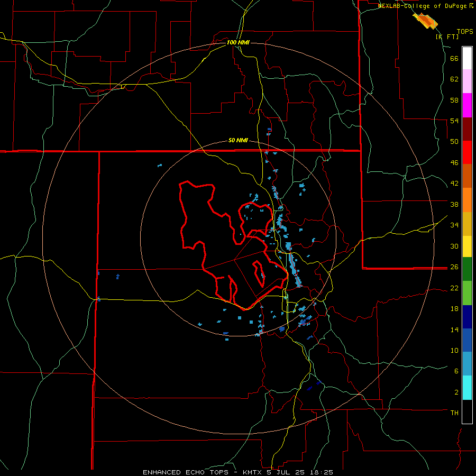Click the '50 NMI' range ring label

pos(238,140)
